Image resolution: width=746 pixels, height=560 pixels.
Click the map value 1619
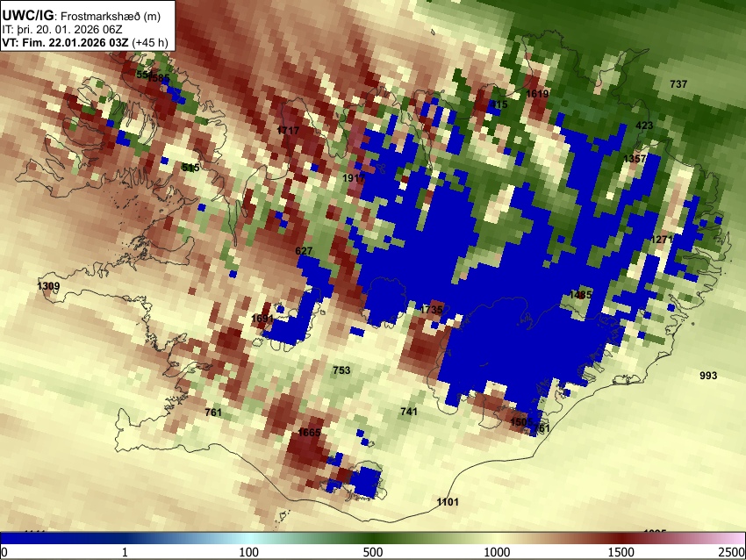click(x=538, y=94)
